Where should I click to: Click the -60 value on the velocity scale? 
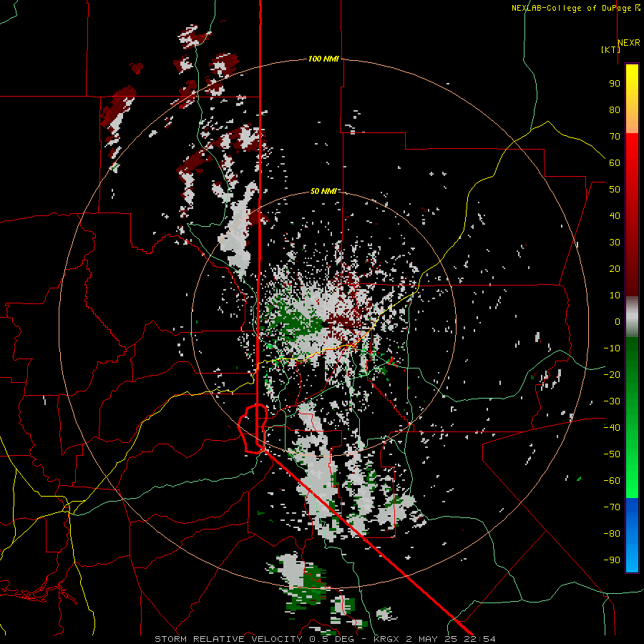click(x=612, y=481)
